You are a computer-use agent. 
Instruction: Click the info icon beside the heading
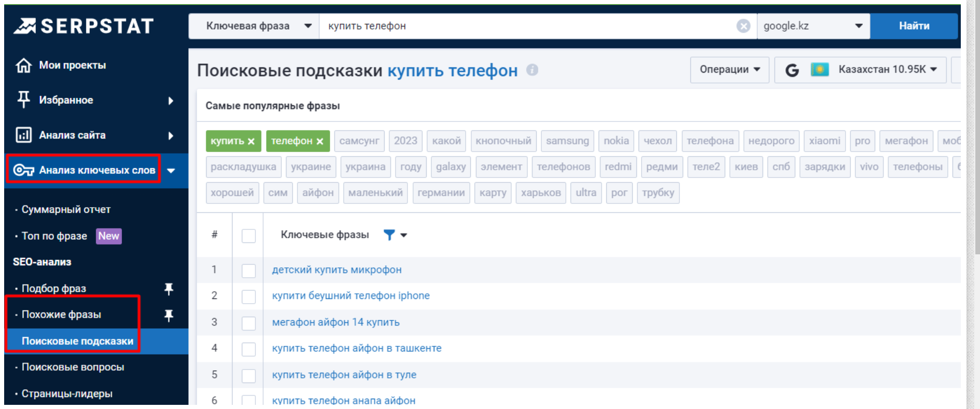click(532, 70)
